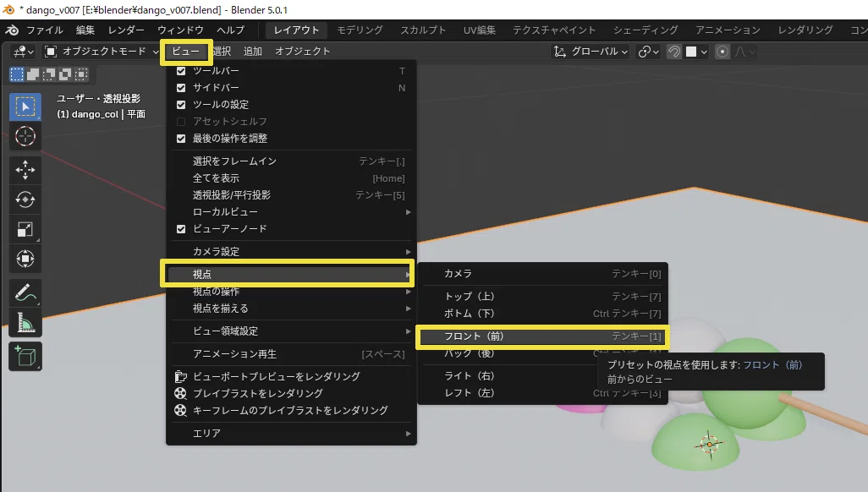Uncheck the ビューアーノード checkbox
This screenshot has width=868, height=492.
tap(181, 228)
